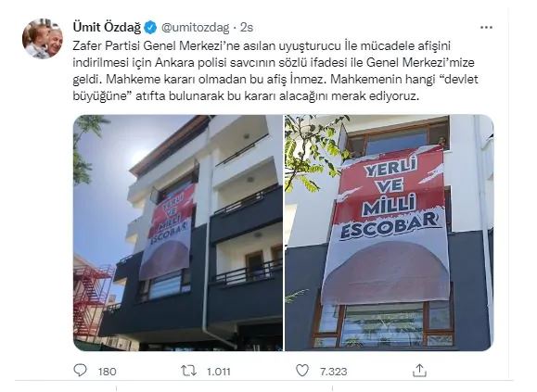Open the @umitozdag handle link
This screenshot has width=537, height=392.
pos(195,28)
